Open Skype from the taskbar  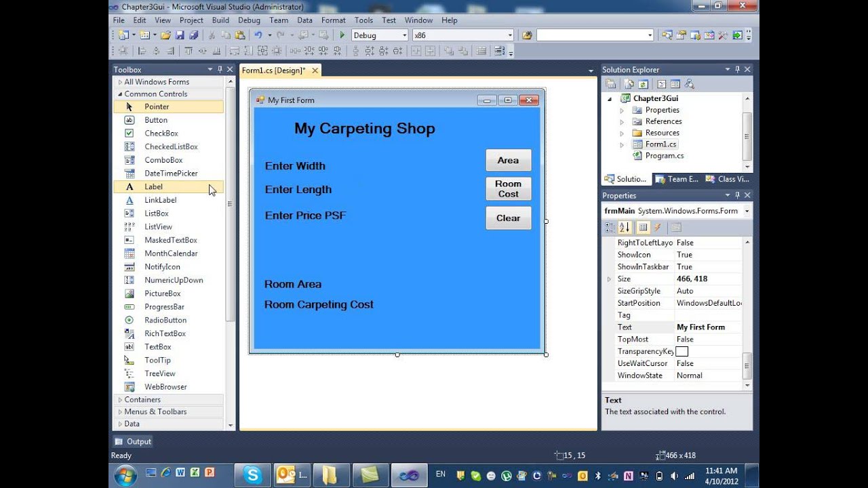pyautogui.click(x=253, y=475)
